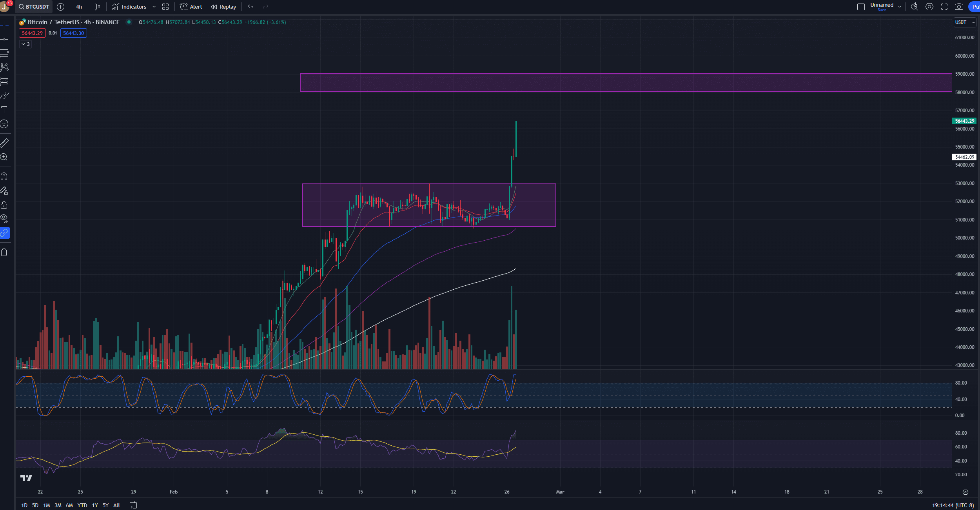Select the Fibonacci retracement tool

tap(4, 53)
